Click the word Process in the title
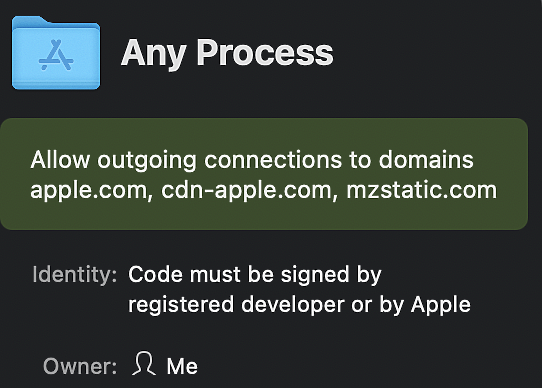Viewport: 542px width, 388px height. click(x=265, y=52)
